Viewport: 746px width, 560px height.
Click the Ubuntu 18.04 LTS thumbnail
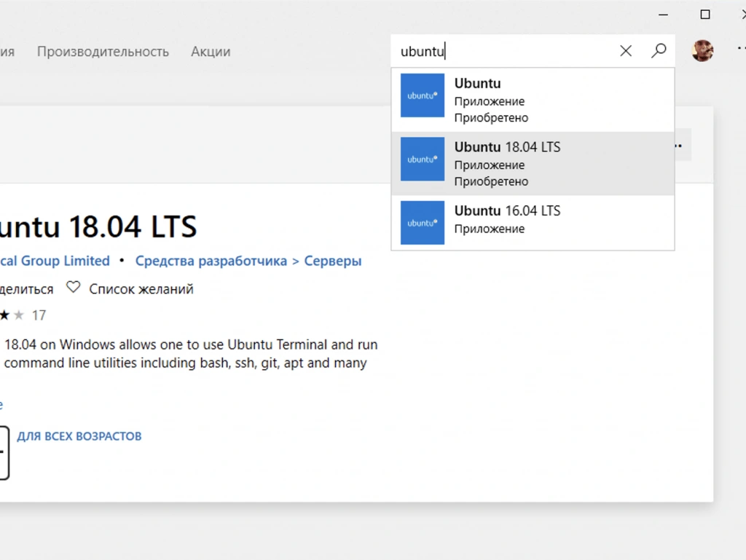click(423, 159)
